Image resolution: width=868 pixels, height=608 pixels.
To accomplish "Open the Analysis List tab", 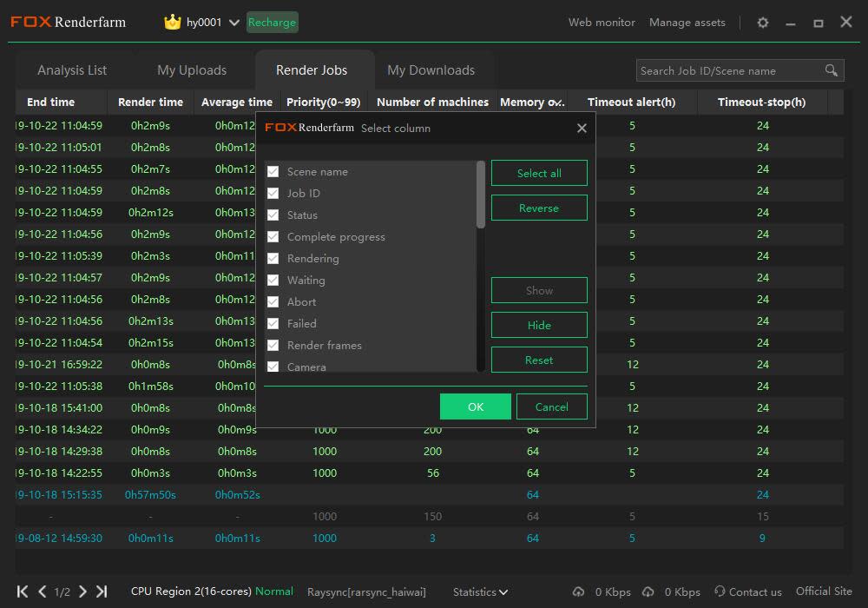I will pos(72,70).
